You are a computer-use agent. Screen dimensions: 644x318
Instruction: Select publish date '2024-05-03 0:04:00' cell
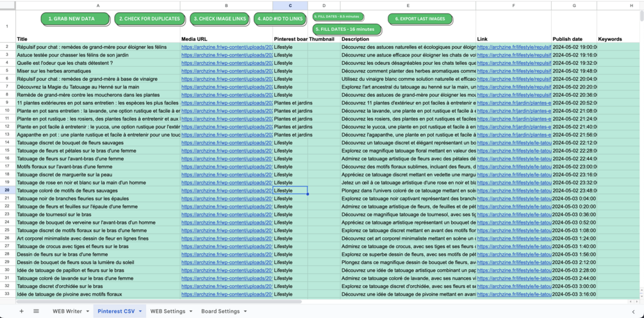[x=574, y=199]
